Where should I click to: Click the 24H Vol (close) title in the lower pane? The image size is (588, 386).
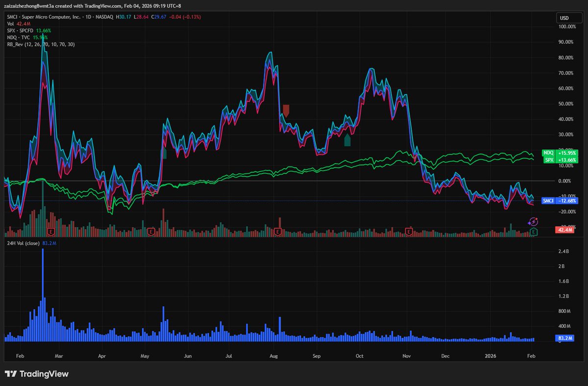(x=22, y=243)
